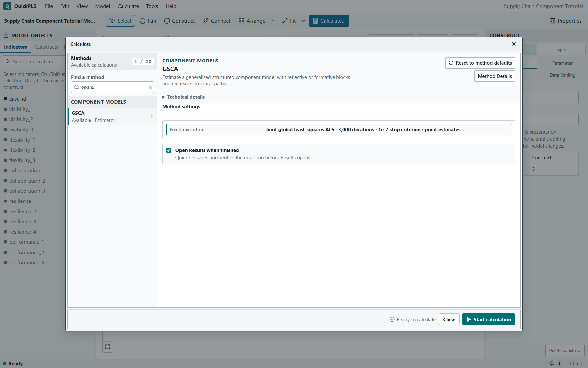Switch to the Indicators tab
Image resolution: width=588 pixels, height=368 pixels.
tap(15, 47)
